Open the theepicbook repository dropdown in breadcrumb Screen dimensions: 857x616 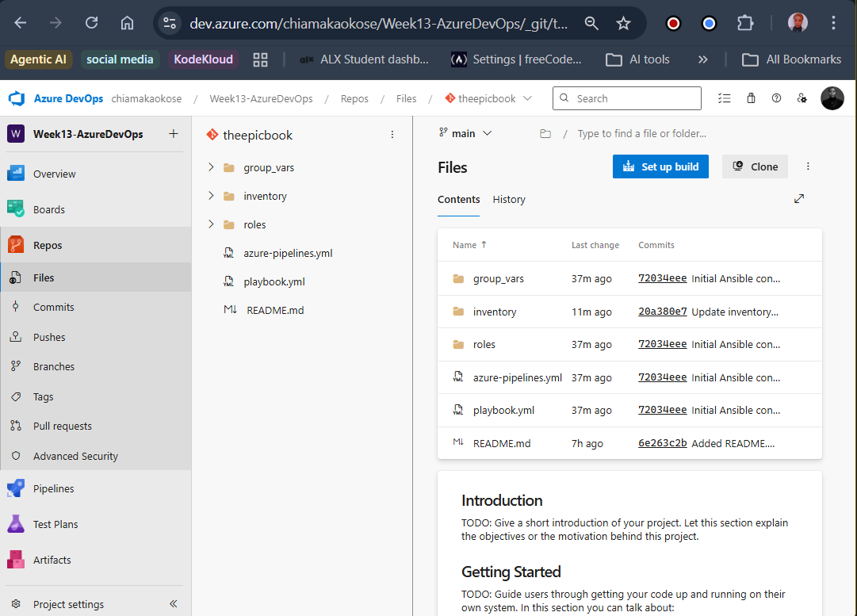(x=488, y=98)
